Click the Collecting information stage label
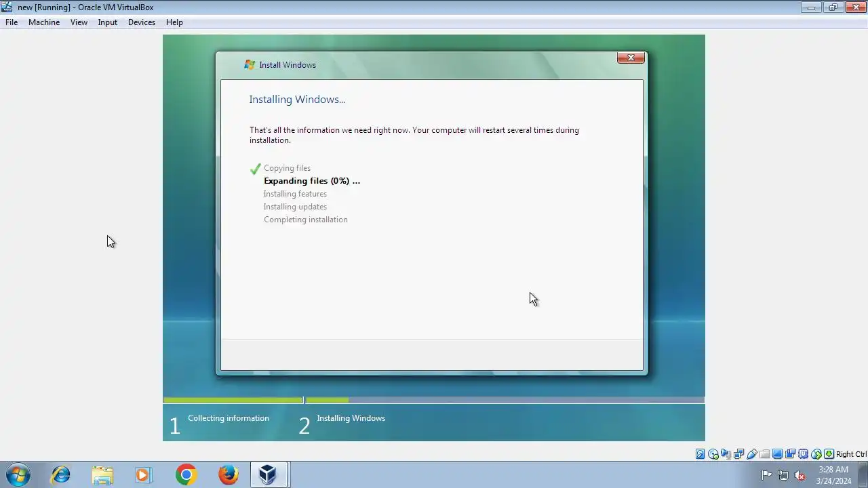Viewport: 868px width, 488px height. [x=229, y=418]
